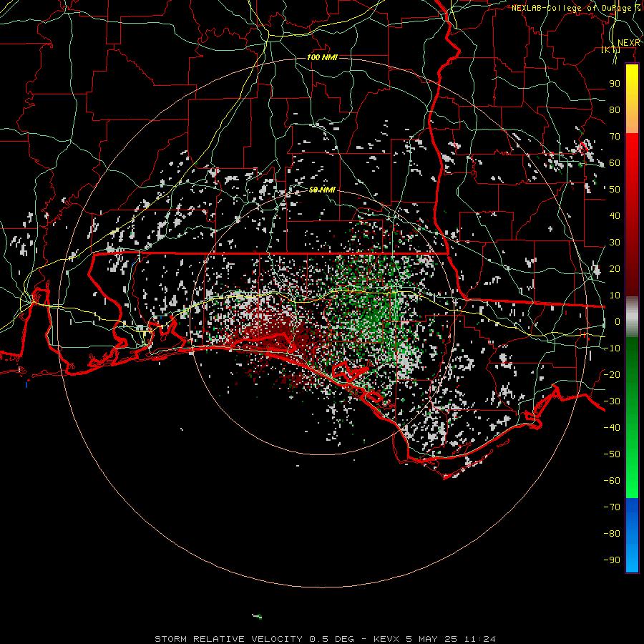Click the "STORM RELATIVE VELOCITY" caption text
Screen dimensions: 644x644
[x=228, y=639]
